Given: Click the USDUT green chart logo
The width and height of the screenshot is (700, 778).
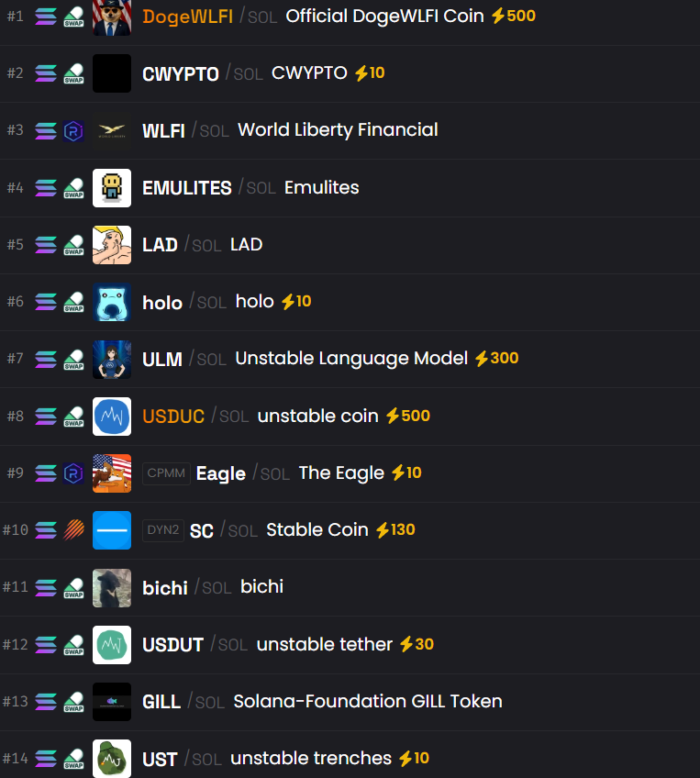Looking at the screenshot, I should pos(112,645).
